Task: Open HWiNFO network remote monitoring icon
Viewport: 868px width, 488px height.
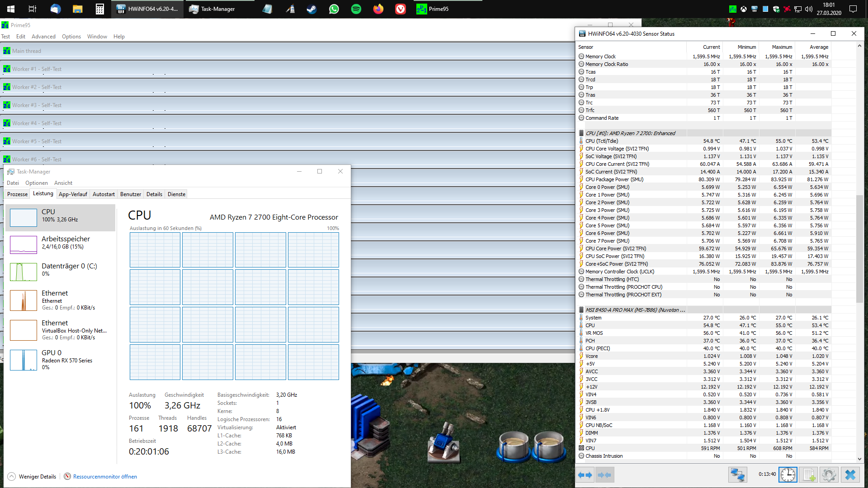Action: tap(737, 475)
